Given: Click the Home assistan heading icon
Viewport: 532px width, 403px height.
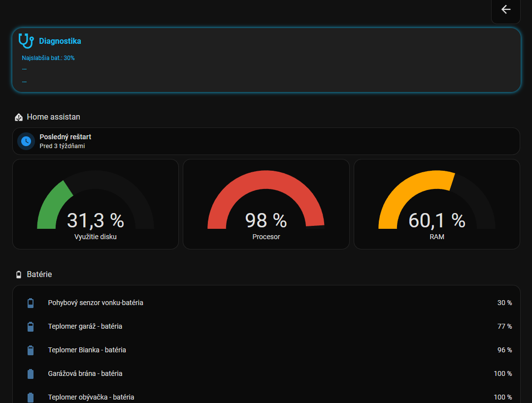Looking at the screenshot, I should tap(19, 117).
